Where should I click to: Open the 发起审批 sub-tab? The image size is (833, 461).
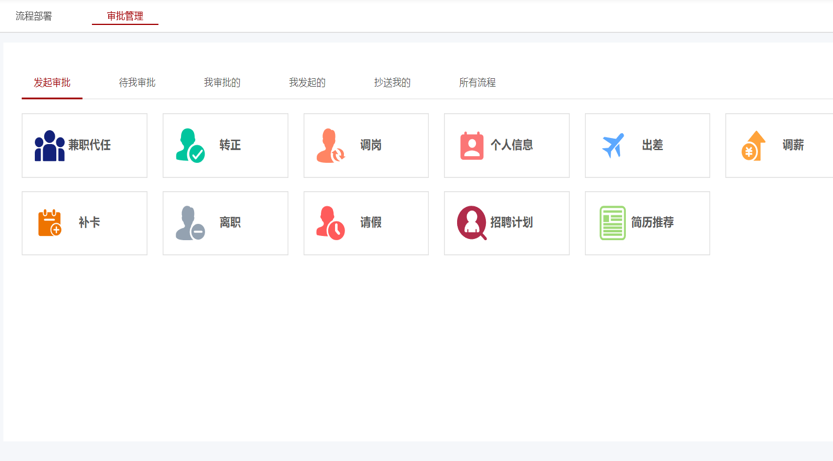point(52,82)
